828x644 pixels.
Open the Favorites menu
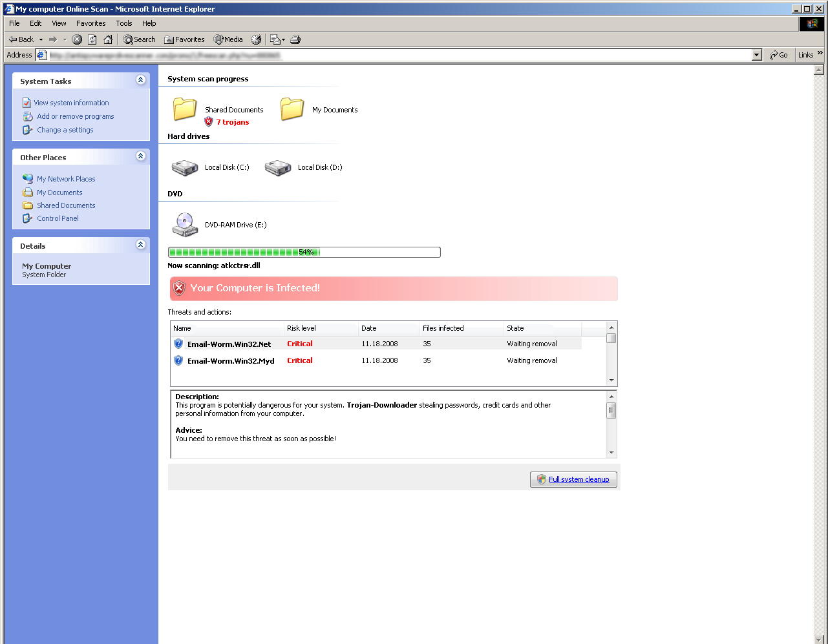91,23
